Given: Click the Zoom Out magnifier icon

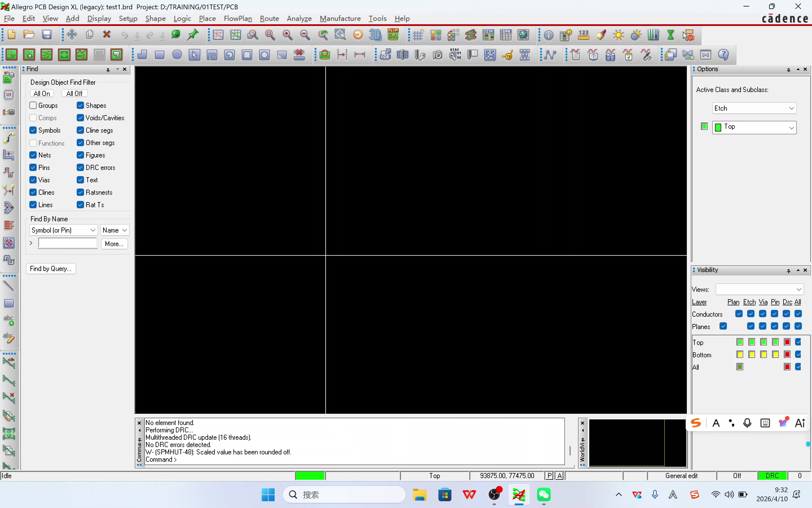Looking at the screenshot, I should tap(305, 35).
